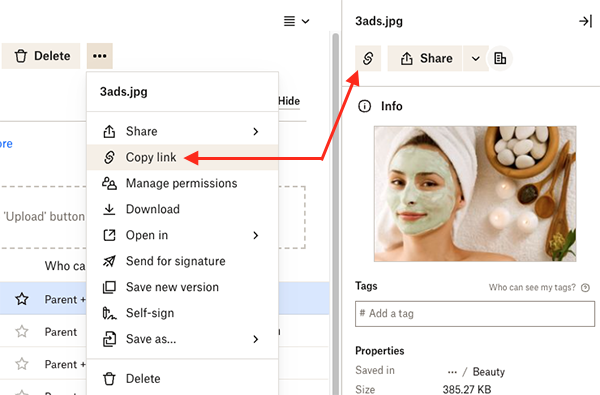The image size is (600, 395).
Task: Expand the Open in submenu chevron
Action: pos(256,235)
